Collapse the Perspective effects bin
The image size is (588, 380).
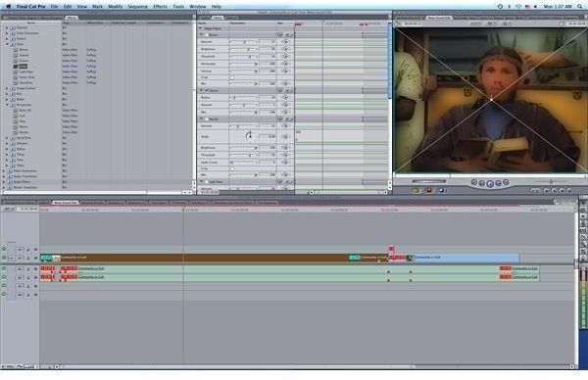pyautogui.click(x=7, y=105)
